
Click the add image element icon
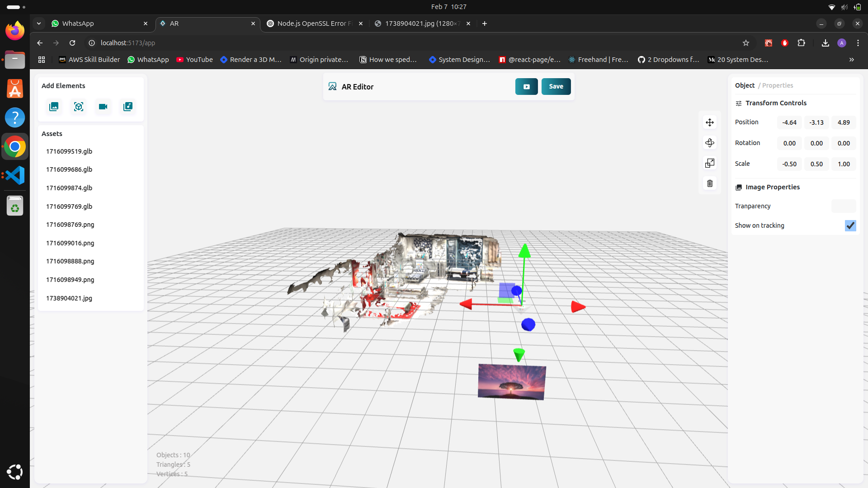point(54,107)
